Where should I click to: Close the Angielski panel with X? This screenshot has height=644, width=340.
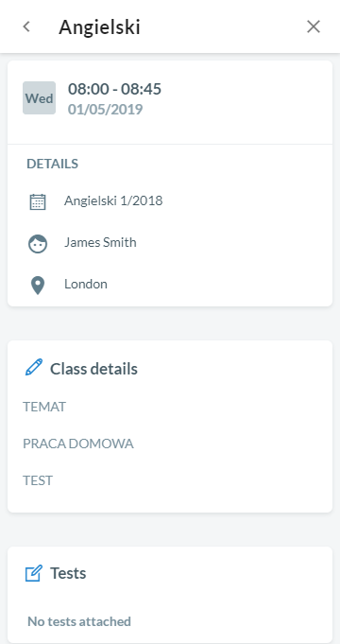point(314,26)
